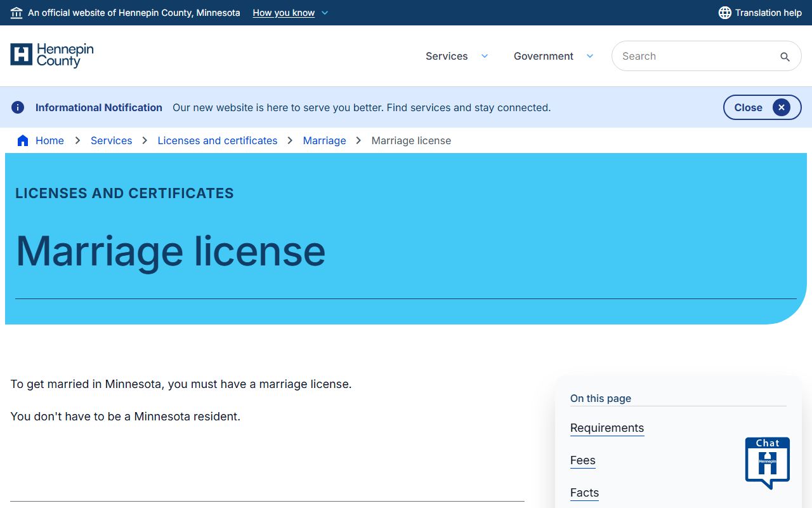Click the magnifier search icon
Viewport: 812px width, 508px height.
point(785,57)
